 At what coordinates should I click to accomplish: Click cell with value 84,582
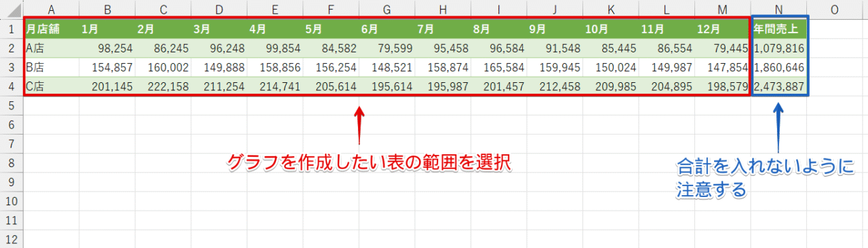coord(332,48)
